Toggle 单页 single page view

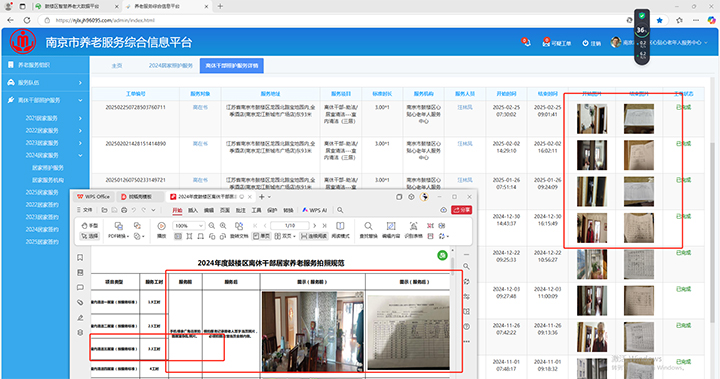[x=262, y=236]
